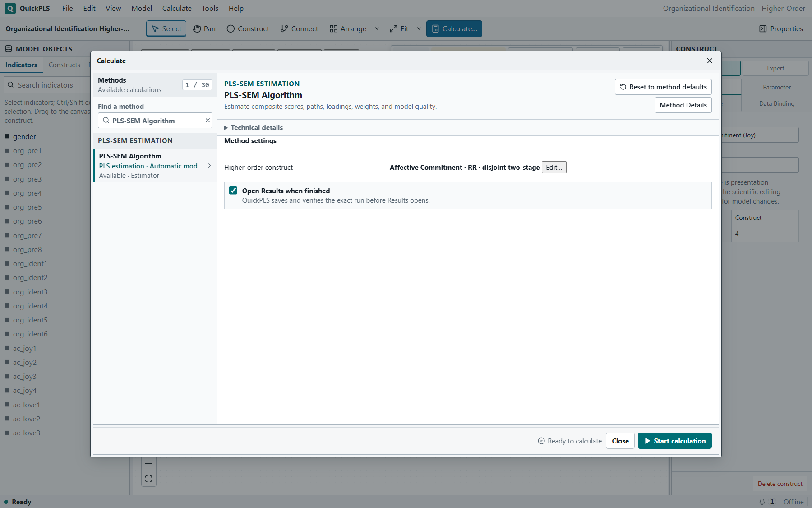Viewport: 812px width, 508px height.
Task: Select the ac_joy4 indicator
Action: coord(24,391)
